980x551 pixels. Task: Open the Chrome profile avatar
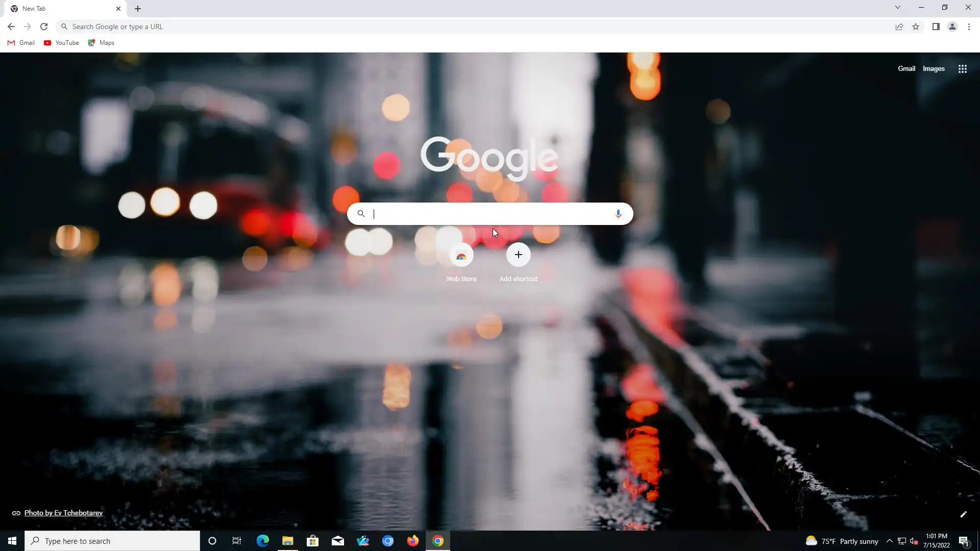(x=952, y=27)
